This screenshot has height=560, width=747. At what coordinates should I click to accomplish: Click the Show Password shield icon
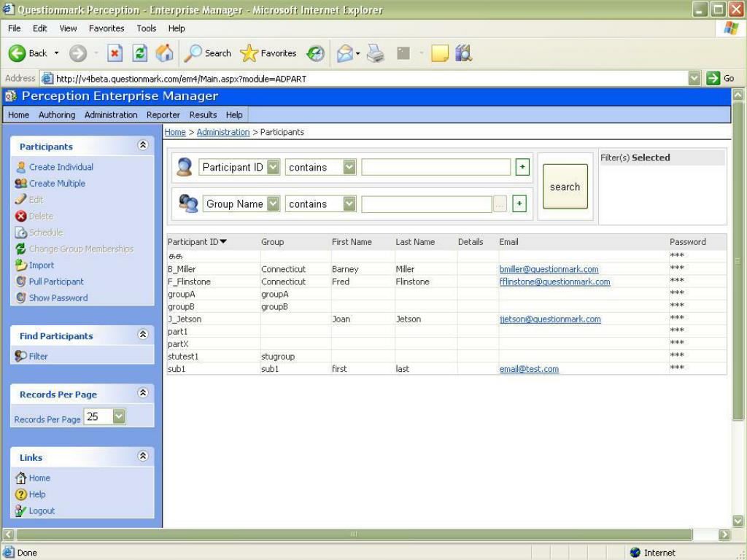point(20,297)
